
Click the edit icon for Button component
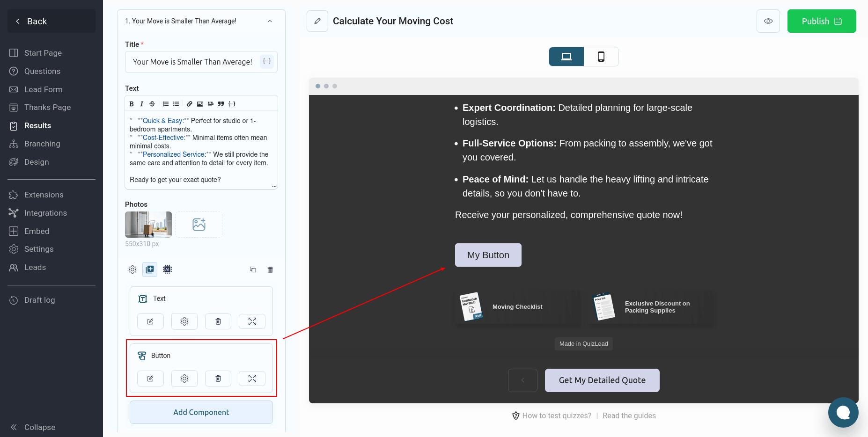coord(150,379)
